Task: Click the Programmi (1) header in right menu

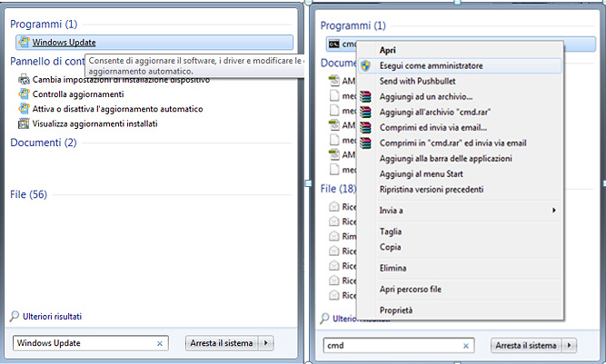Action: [353, 25]
